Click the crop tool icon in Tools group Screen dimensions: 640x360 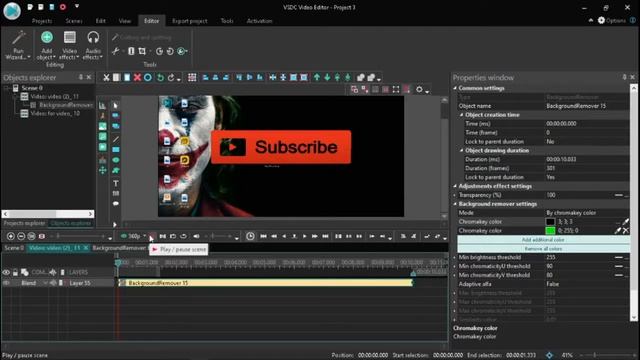[x=142, y=51]
